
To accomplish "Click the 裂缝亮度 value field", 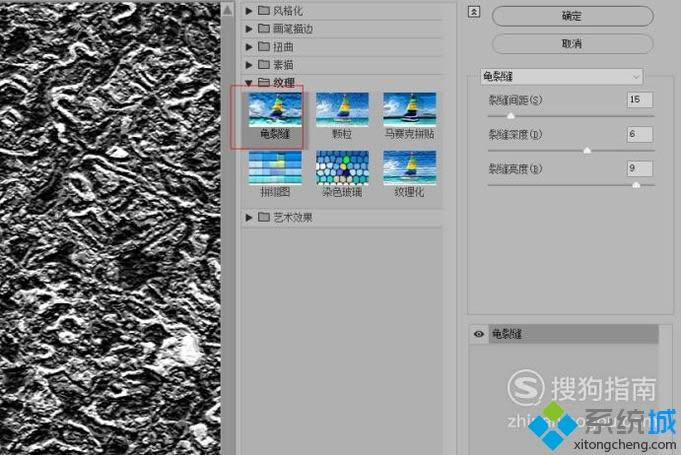I will 639,168.
